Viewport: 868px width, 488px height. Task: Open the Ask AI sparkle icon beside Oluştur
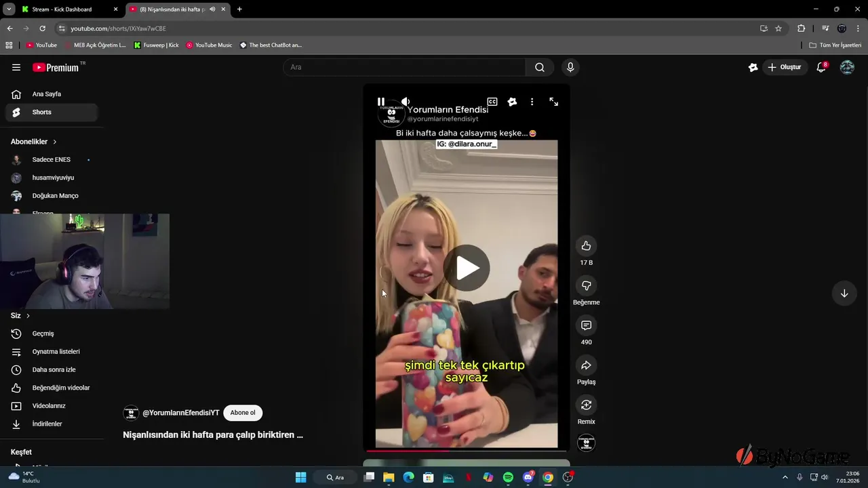pos(753,67)
